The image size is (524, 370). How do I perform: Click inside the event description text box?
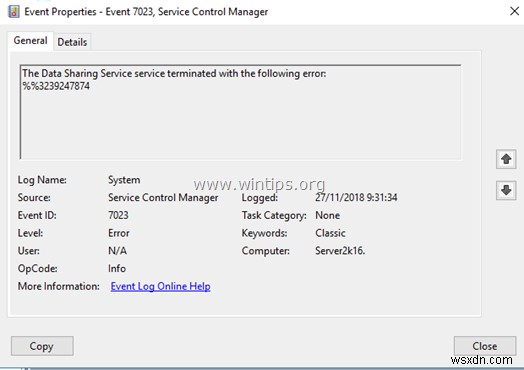(241, 112)
